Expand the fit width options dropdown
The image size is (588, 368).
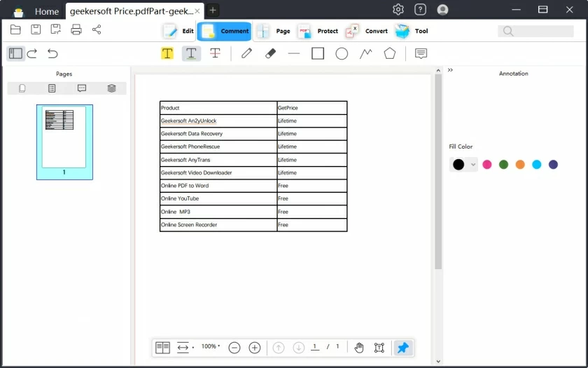click(185, 348)
